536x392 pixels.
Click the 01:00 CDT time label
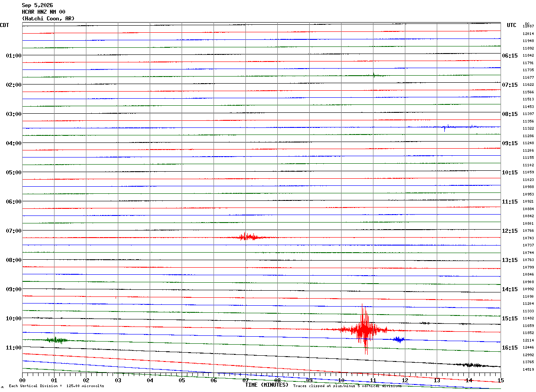14,56
